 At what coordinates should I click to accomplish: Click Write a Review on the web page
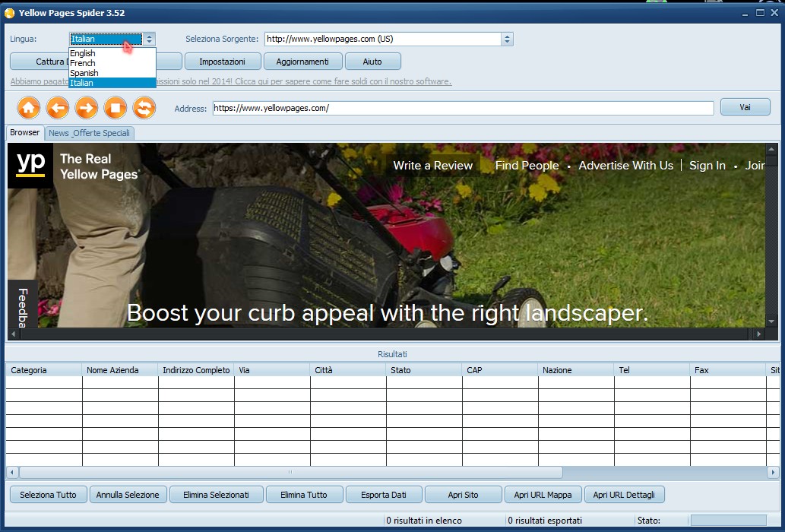[x=432, y=166]
